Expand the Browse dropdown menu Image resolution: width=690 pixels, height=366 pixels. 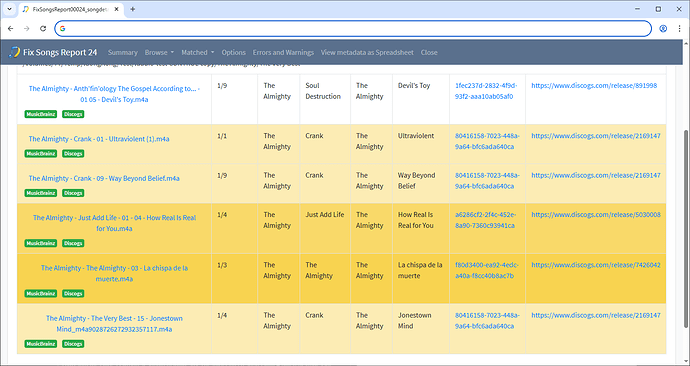pos(159,52)
